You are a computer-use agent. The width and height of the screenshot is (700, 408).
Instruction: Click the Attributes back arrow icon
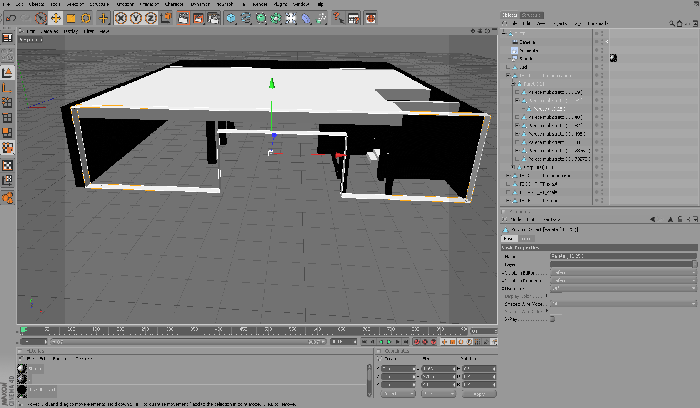pos(653,220)
